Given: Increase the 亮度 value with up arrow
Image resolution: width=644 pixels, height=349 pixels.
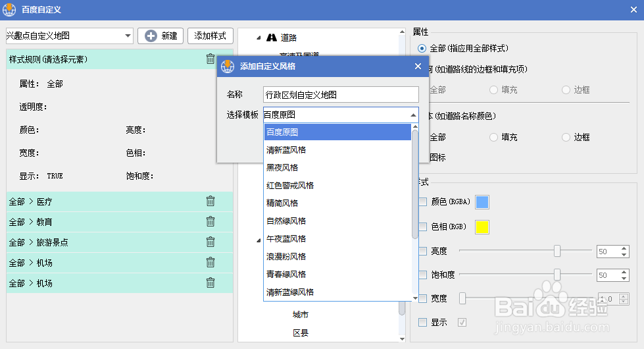Looking at the screenshot, I should tap(624, 249).
